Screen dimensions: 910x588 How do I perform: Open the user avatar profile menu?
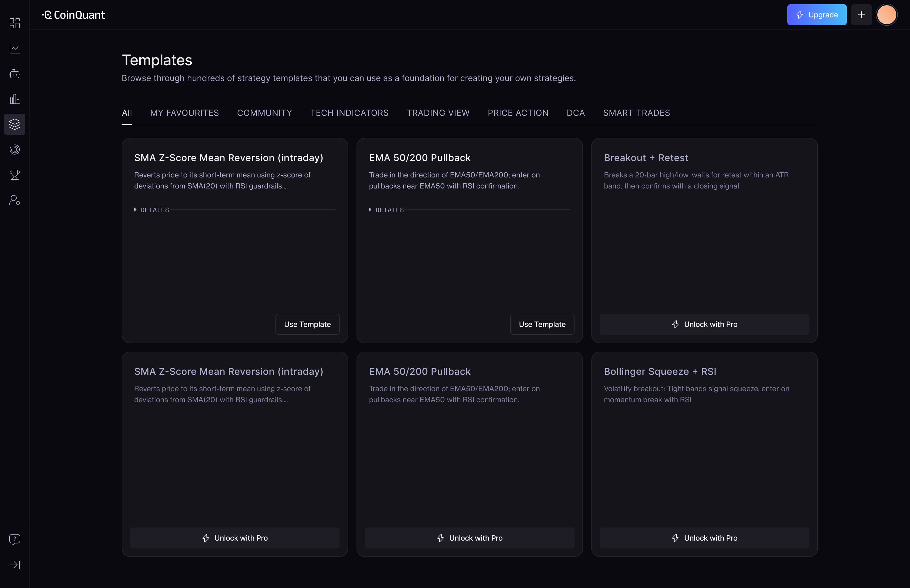pos(886,15)
